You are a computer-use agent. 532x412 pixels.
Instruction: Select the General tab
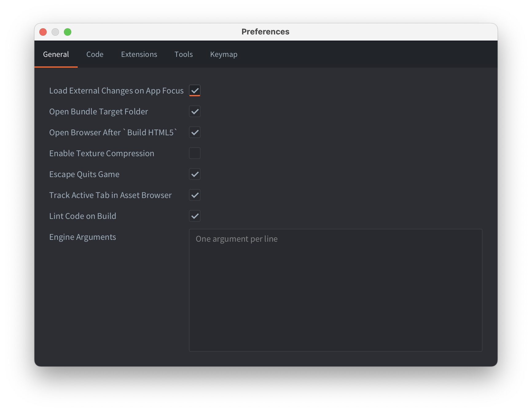56,54
